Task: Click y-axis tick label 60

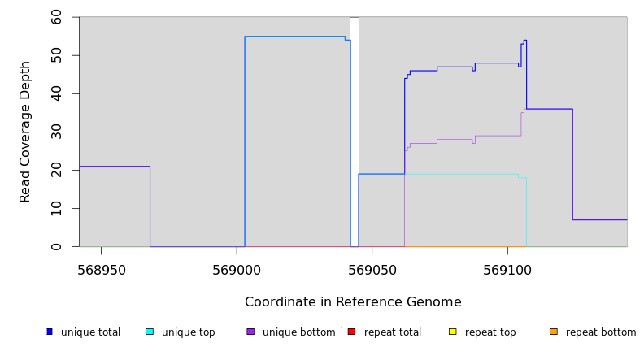Action: 55,17
